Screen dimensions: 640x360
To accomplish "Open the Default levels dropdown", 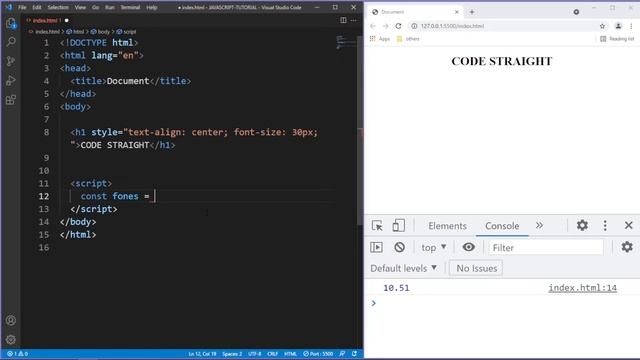I will point(404,268).
